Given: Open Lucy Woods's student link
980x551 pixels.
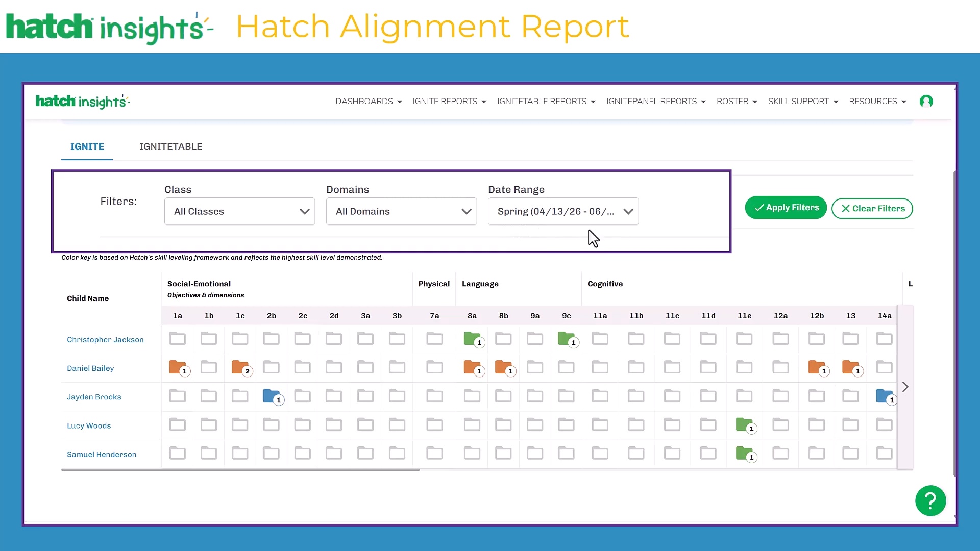Looking at the screenshot, I should [x=89, y=425].
